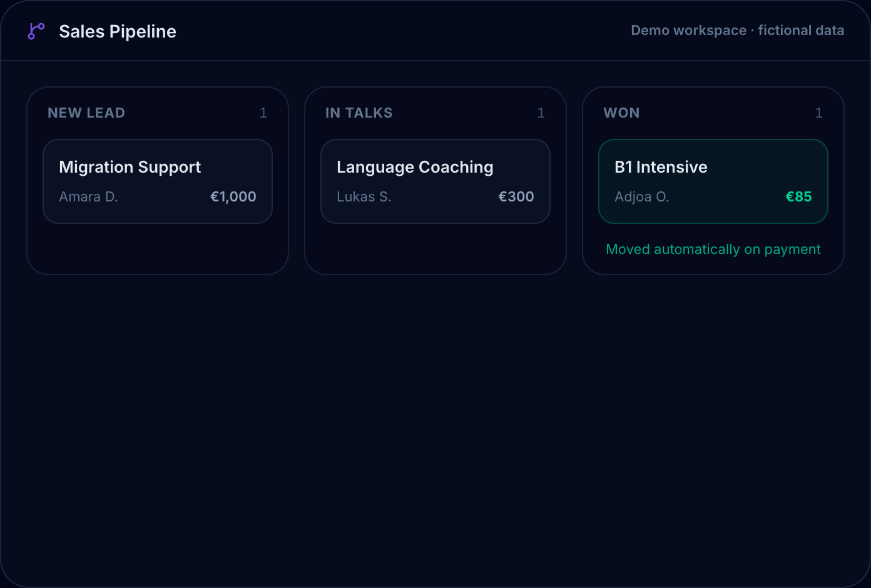Click the €300 deal value
This screenshot has height=588, width=871.
(x=516, y=196)
